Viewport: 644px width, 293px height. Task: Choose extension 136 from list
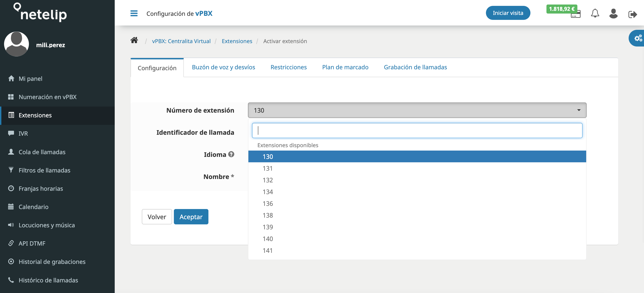coord(417,203)
